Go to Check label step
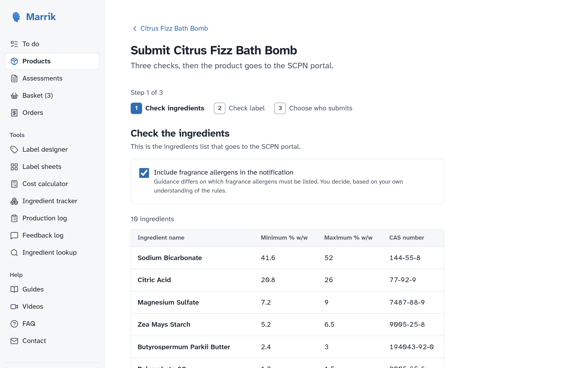The height and width of the screenshot is (368, 588). 239,108
